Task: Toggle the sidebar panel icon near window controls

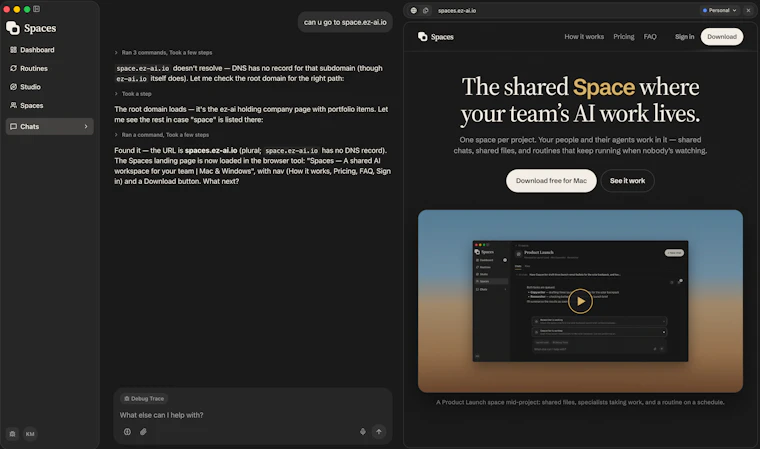Action: [x=36, y=9]
